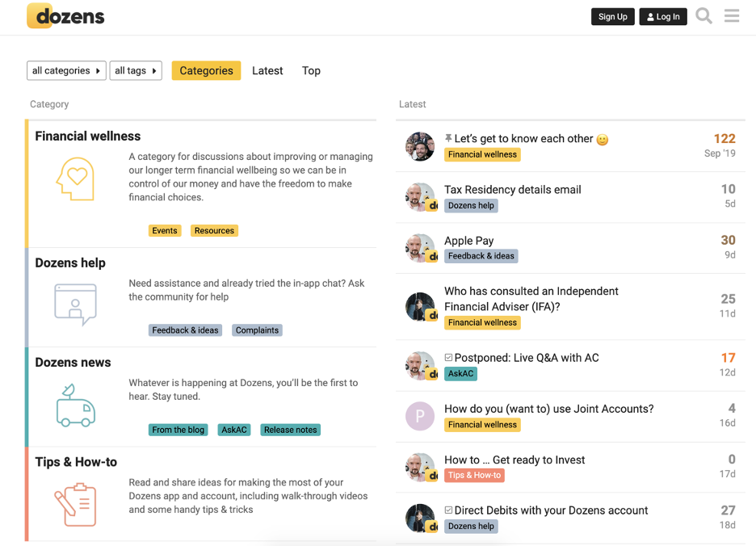Open avatar beside Direct Debits topic
The image size is (756, 546).
pos(421,519)
